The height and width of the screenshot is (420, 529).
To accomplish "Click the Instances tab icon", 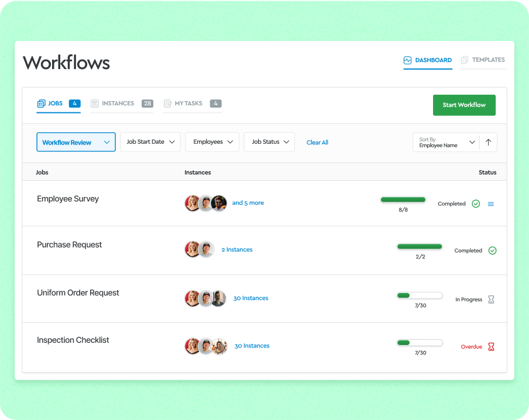I will (94, 103).
